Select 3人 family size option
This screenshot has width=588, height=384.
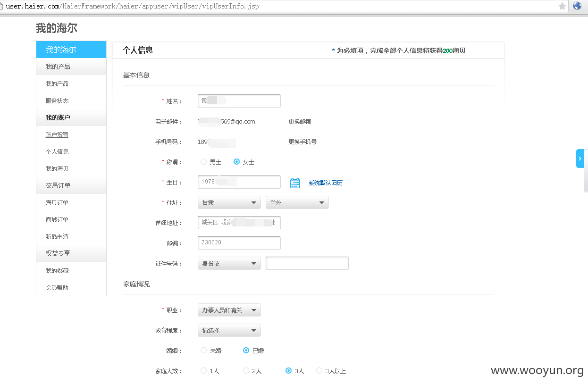click(x=289, y=371)
